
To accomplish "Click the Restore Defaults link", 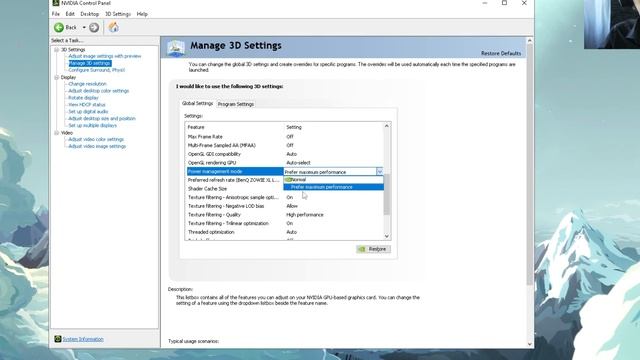I will pos(501,53).
